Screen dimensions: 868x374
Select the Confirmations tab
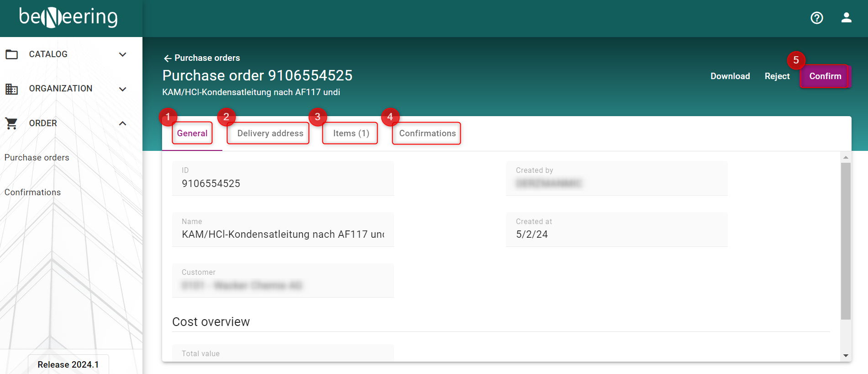coord(427,134)
